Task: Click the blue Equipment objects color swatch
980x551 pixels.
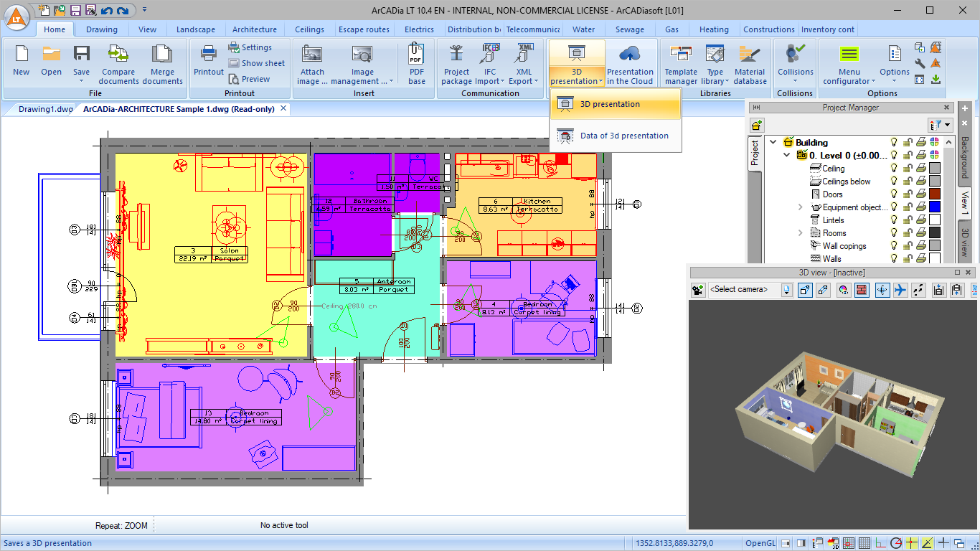Action: (935, 207)
